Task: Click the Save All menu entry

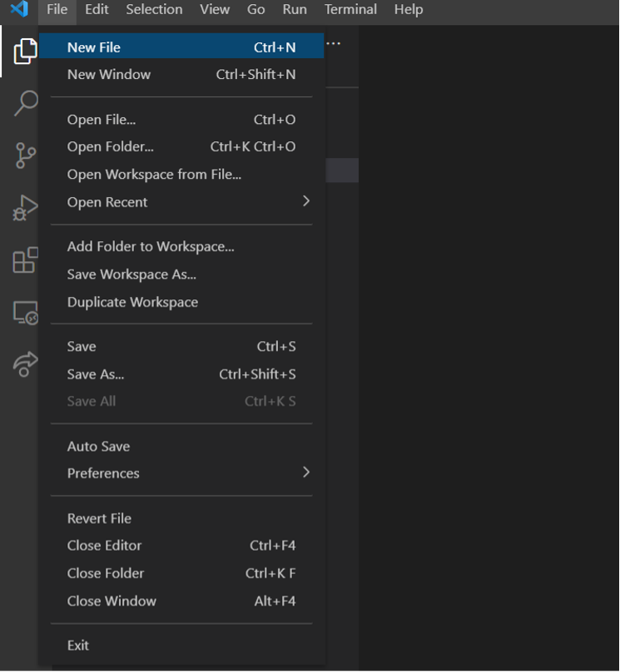Action: coord(181,401)
